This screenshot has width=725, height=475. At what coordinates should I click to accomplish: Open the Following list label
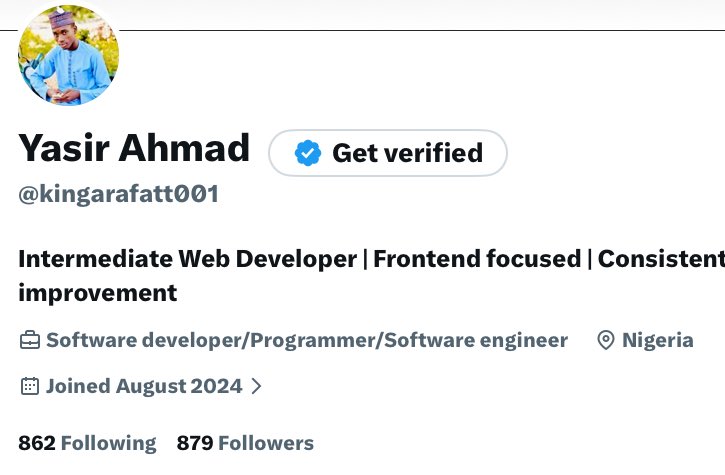click(x=109, y=443)
